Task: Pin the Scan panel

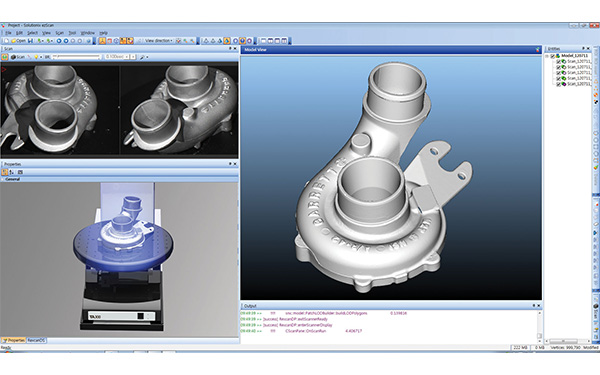Action: (230, 49)
